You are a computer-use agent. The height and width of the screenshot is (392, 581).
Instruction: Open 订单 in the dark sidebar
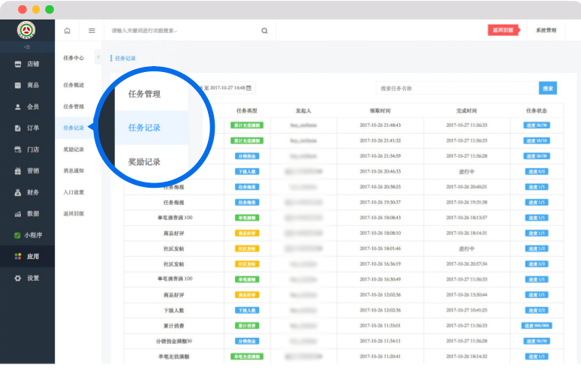coord(27,128)
